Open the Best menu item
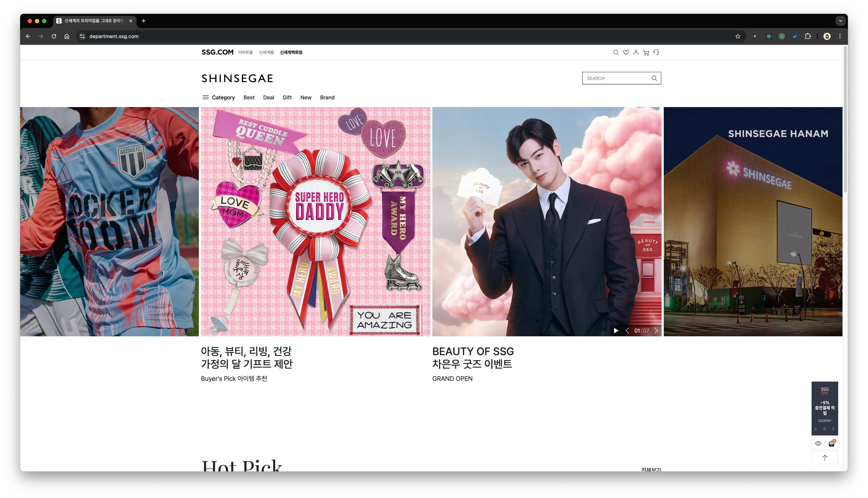 tap(249, 98)
